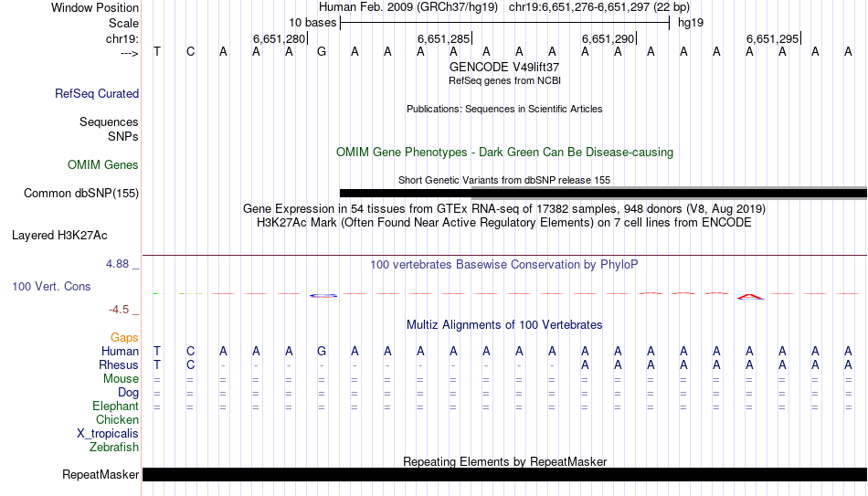
Task: Click the GENCODE V49lift37 track title
Action: [504, 67]
